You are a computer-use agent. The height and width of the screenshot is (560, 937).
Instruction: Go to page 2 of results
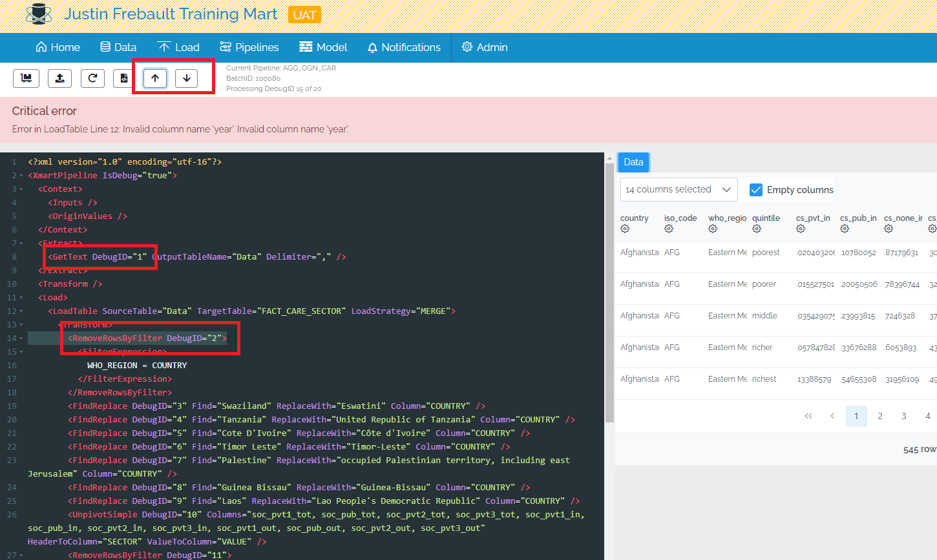pos(880,416)
